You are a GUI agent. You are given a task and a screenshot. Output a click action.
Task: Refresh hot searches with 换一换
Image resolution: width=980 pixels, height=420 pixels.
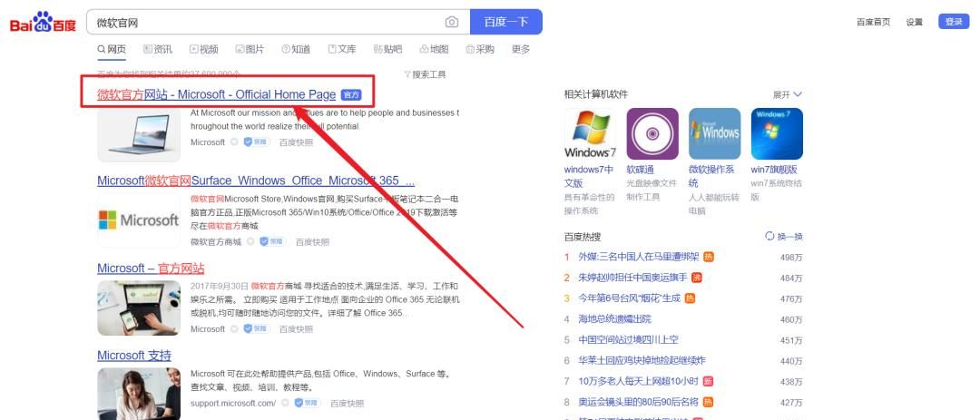(784, 237)
